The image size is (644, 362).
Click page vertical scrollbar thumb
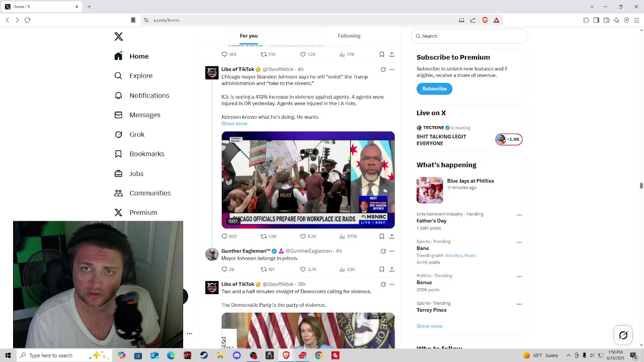point(641,186)
